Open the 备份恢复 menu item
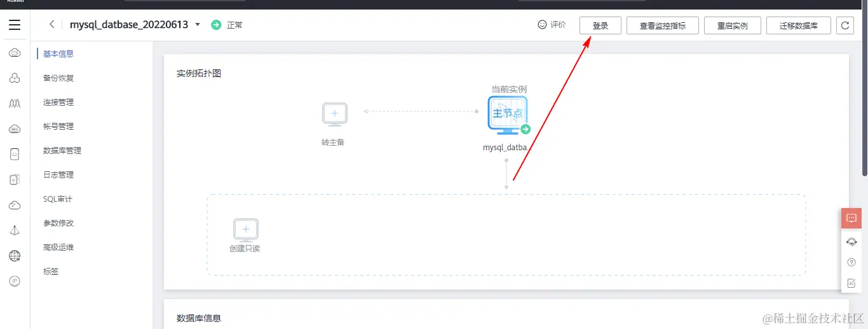The width and height of the screenshot is (868, 329). pos(58,78)
